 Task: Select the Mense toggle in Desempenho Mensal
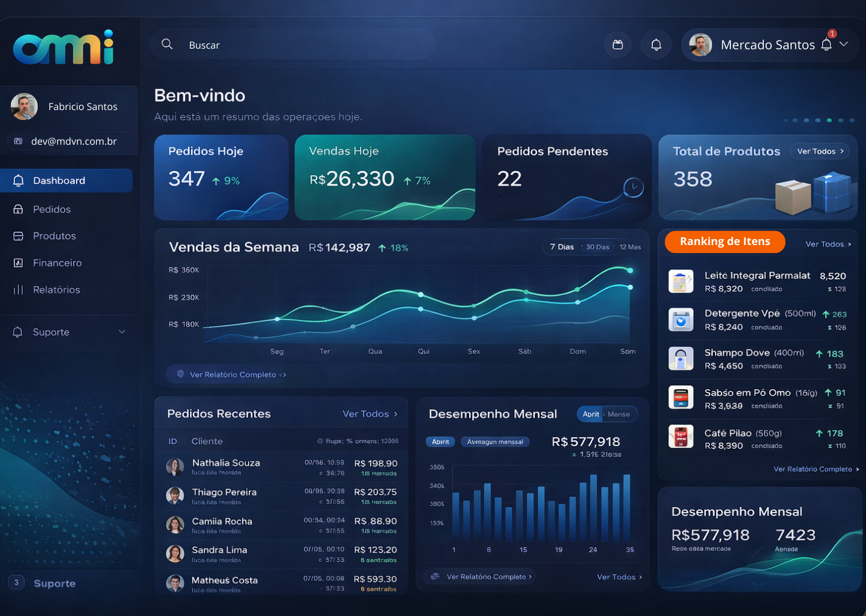[619, 414]
